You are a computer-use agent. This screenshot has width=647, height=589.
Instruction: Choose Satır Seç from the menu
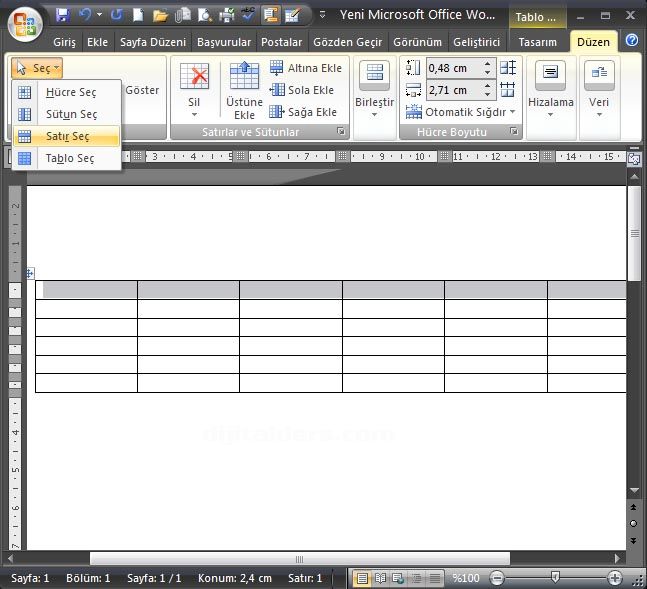67,136
